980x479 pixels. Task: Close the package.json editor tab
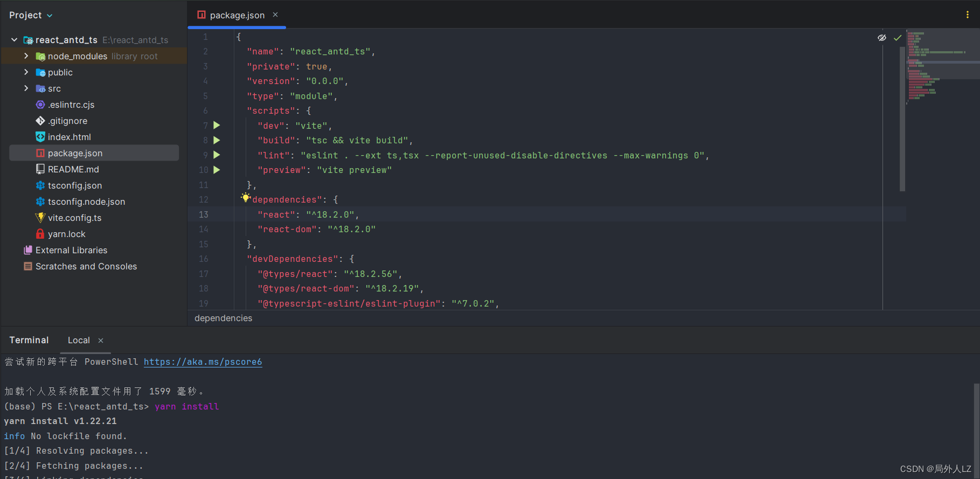click(275, 15)
